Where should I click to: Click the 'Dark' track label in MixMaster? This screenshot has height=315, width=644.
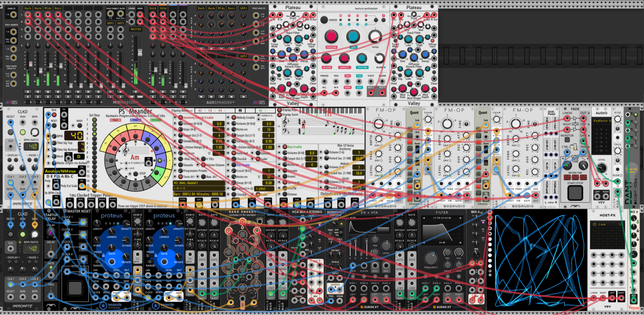tap(28, 8)
